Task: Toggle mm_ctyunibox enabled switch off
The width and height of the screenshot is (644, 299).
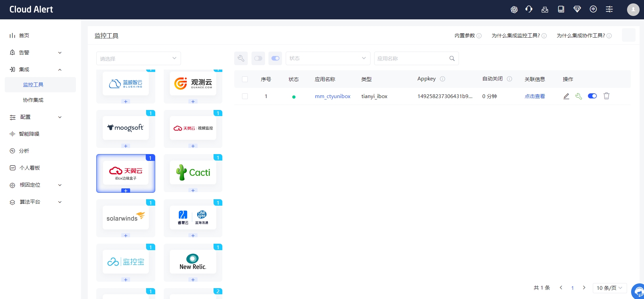Action: click(592, 96)
